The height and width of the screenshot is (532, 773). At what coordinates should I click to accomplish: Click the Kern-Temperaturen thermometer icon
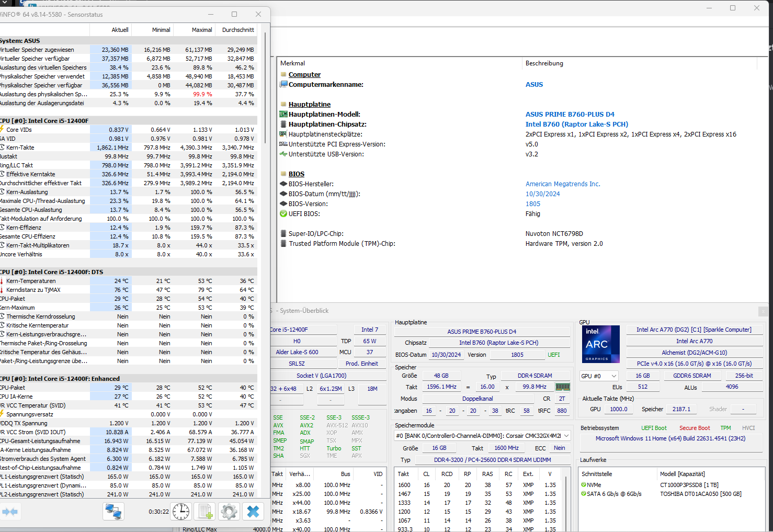coord(2,281)
